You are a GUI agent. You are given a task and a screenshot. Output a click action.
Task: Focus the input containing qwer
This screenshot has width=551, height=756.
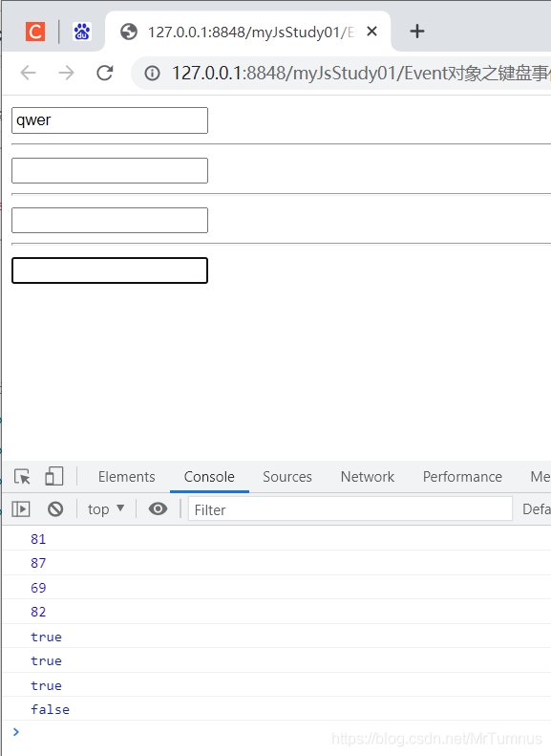110,120
